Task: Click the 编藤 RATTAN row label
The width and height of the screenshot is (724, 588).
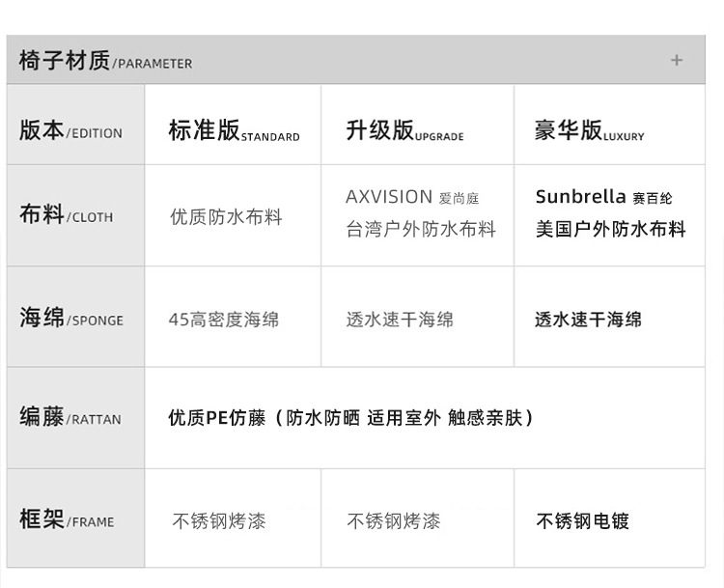Action: [x=70, y=417]
